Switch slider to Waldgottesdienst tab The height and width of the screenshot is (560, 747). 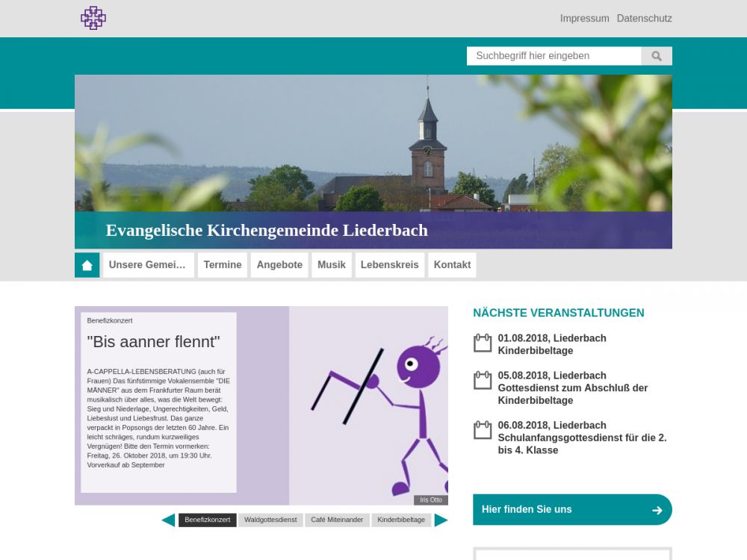click(x=270, y=520)
